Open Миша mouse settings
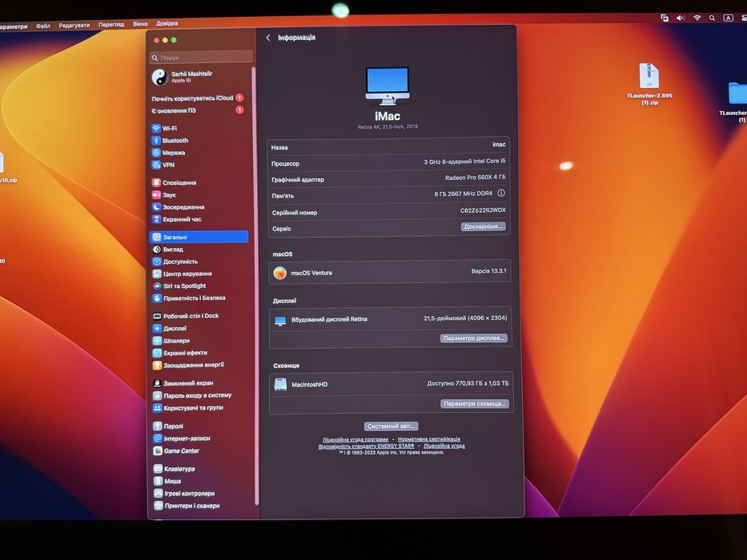This screenshot has width=747, height=560. coord(168,482)
